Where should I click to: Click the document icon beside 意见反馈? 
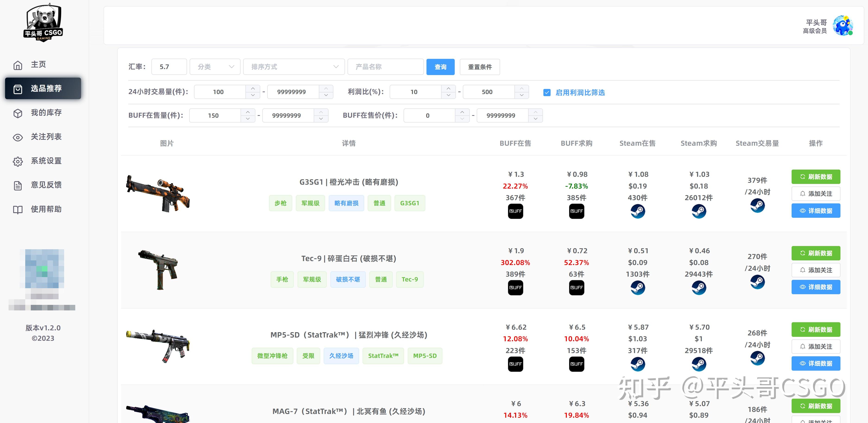(18, 185)
